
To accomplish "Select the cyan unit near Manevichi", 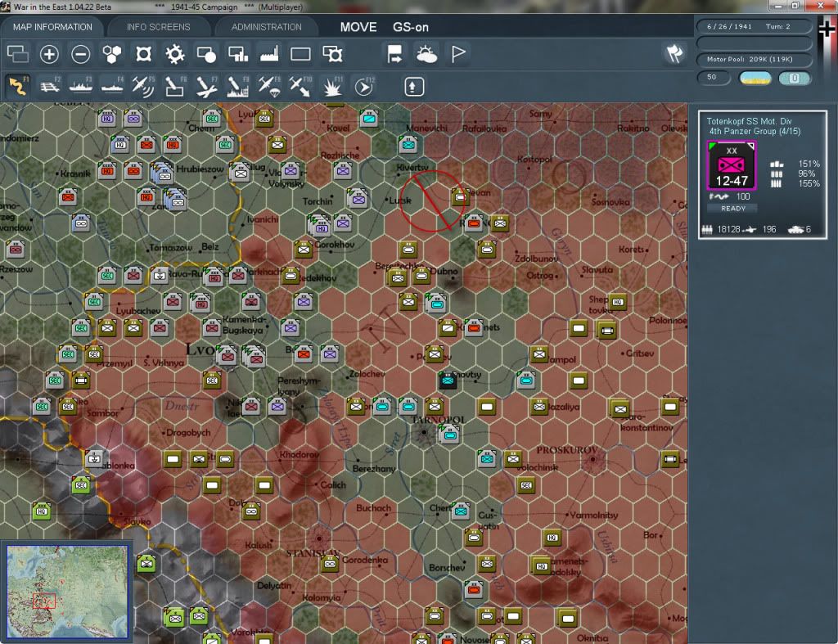I will (409, 144).
